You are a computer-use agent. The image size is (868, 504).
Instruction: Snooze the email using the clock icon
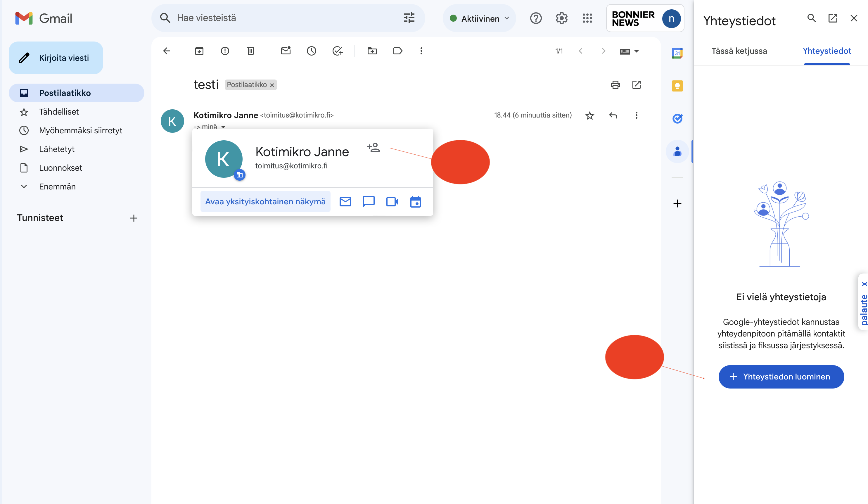tap(311, 51)
